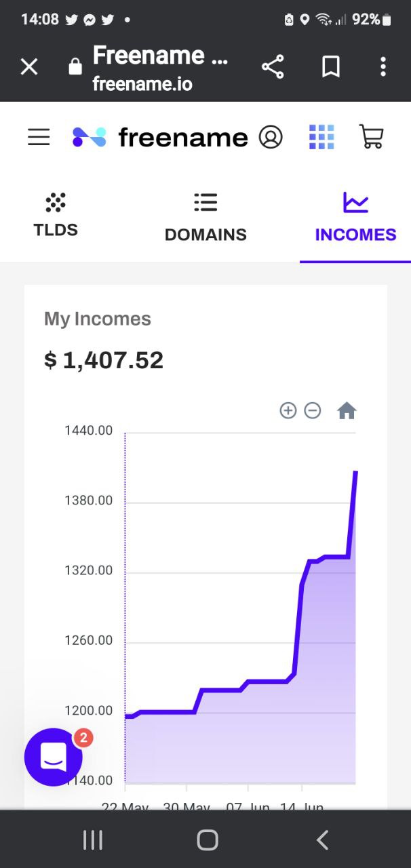The image size is (411, 868).
Task: View site security lock info
Action: [75, 66]
